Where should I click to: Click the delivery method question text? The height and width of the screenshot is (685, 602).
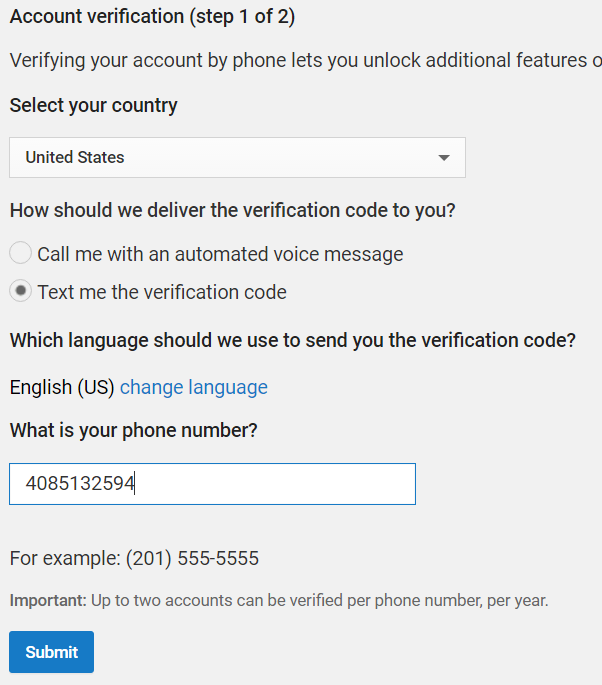pos(232,210)
